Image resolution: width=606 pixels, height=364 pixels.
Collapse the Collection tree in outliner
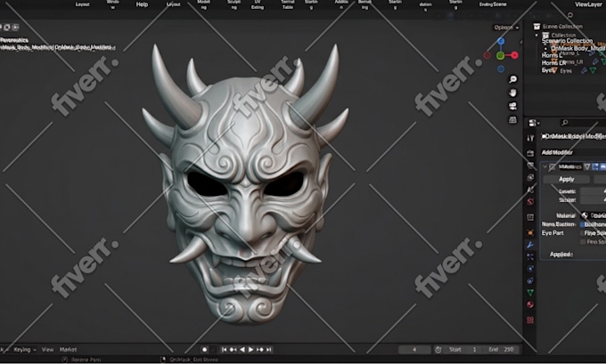[x=536, y=35]
